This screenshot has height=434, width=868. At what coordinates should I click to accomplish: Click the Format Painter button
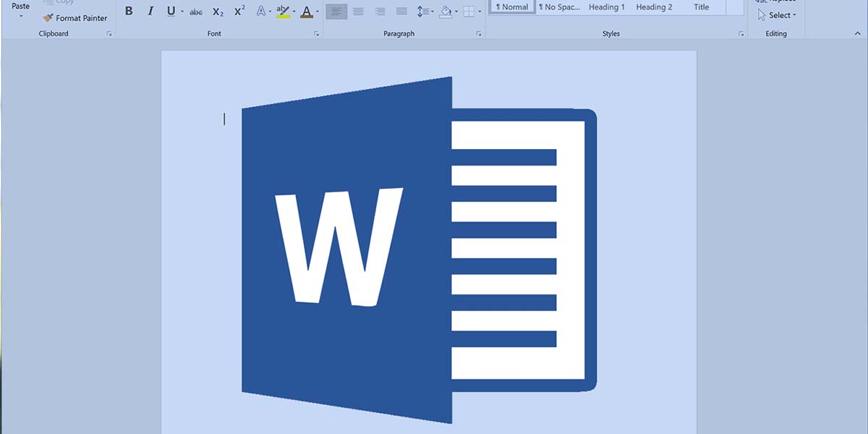(x=75, y=18)
